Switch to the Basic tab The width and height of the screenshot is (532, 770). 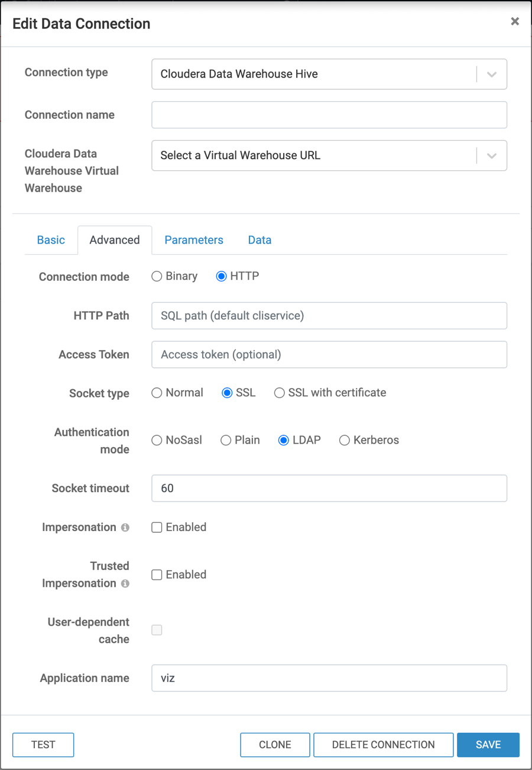pyautogui.click(x=51, y=240)
